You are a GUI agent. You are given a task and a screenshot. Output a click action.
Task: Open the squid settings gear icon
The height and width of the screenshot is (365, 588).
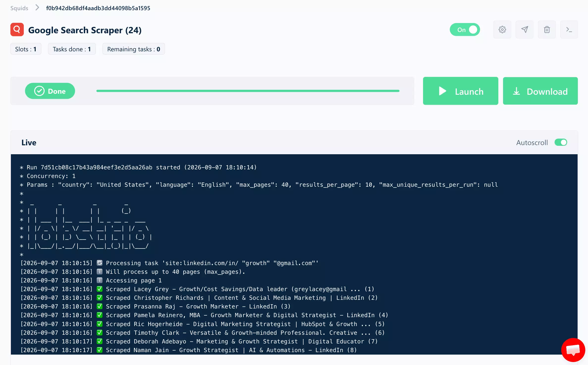click(502, 30)
